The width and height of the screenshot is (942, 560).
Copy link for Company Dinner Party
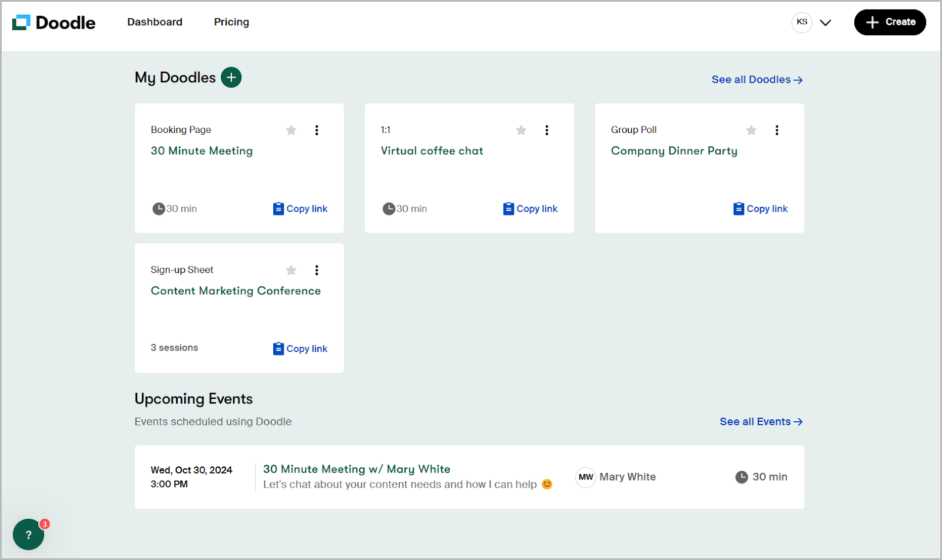coord(761,209)
